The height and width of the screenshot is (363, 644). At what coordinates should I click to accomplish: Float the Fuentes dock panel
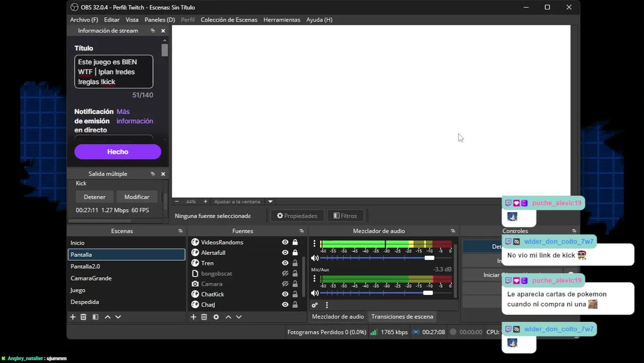302,231
